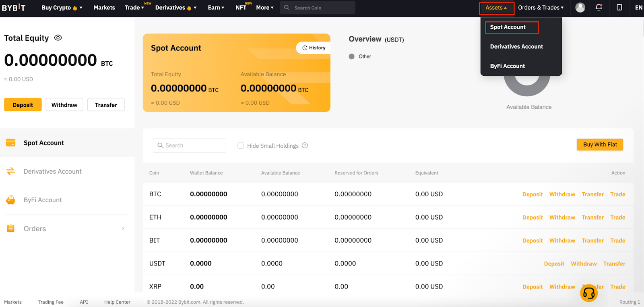The image size is (644, 307).
Task: Click the Wallet Balance column header
Action: 206,173
